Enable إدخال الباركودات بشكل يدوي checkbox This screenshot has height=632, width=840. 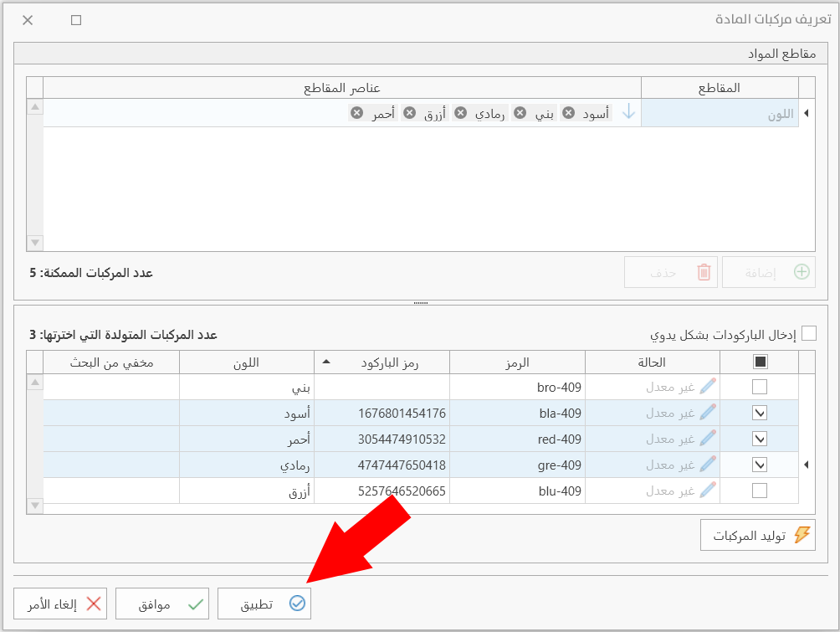(x=809, y=333)
